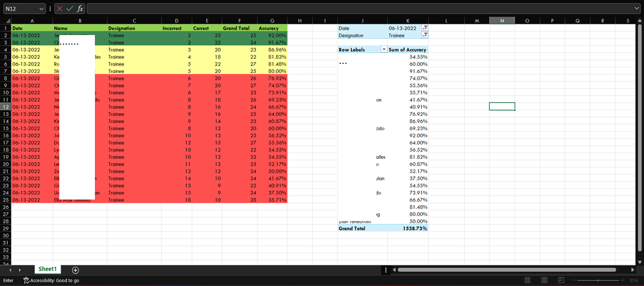
Task: Select row 12 header
Action: [6, 106]
